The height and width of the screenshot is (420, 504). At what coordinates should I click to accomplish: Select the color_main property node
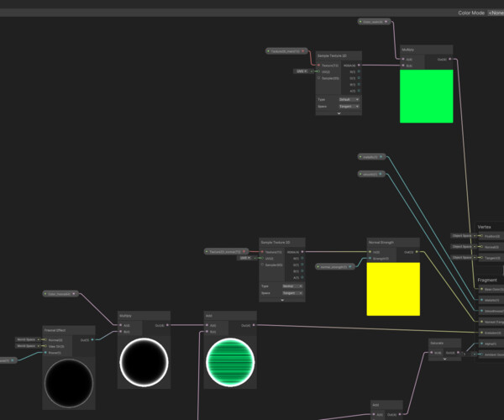[x=375, y=22]
